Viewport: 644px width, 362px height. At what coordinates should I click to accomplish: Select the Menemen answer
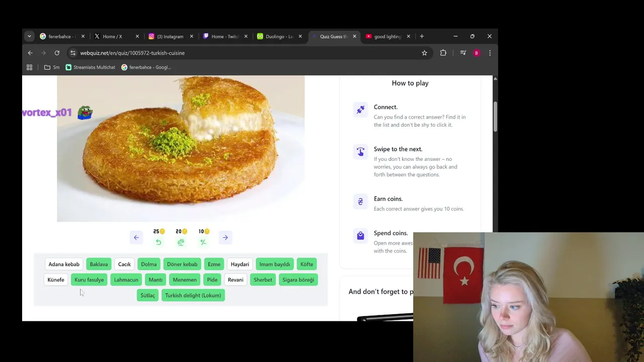pyautogui.click(x=185, y=280)
